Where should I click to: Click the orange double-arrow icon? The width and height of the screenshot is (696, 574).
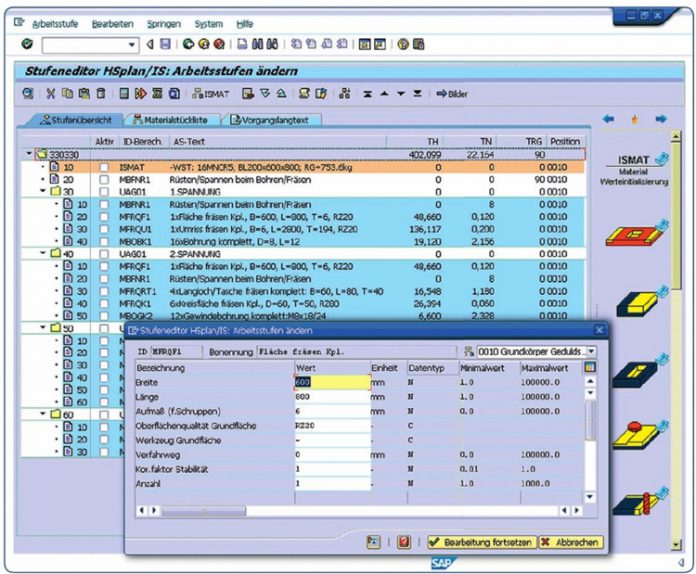(x=141, y=94)
